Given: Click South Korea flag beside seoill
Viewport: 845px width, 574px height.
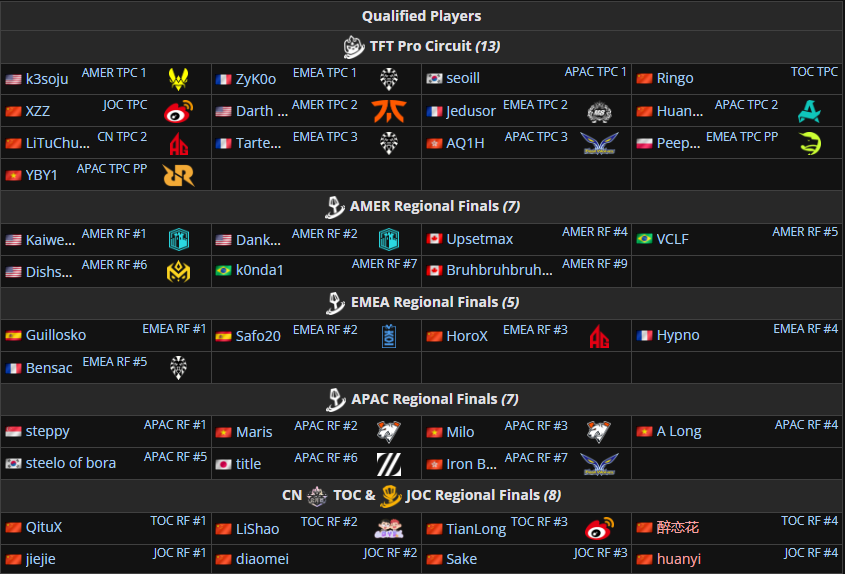Looking at the screenshot, I should click(x=434, y=79).
